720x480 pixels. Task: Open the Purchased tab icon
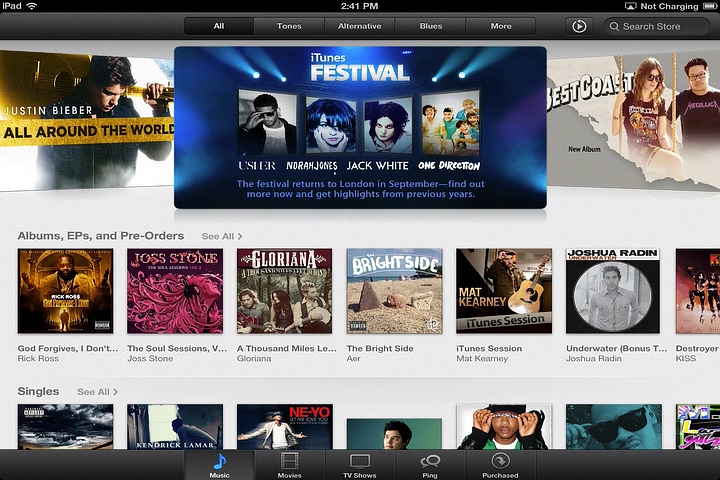click(500, 460)
